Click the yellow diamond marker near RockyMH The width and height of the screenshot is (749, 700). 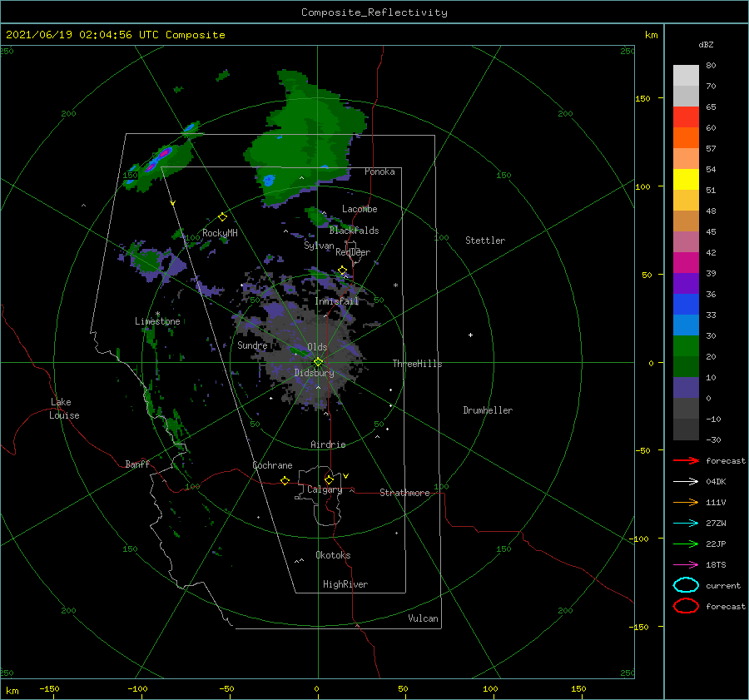[x=222, y=217]
